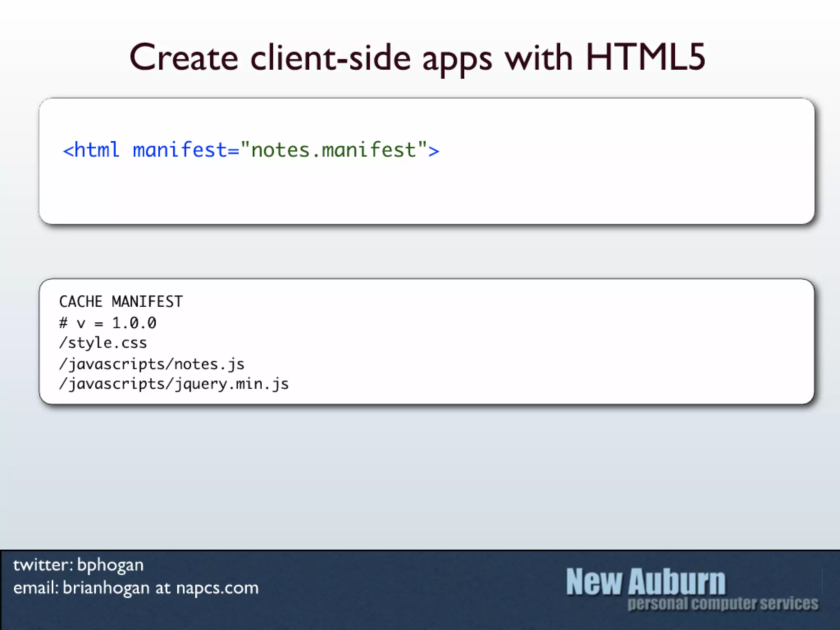Click the 'email: brianhogan at napcs.com' text
This screenshot has width=840, height=630.
click(x=136, y=588)
